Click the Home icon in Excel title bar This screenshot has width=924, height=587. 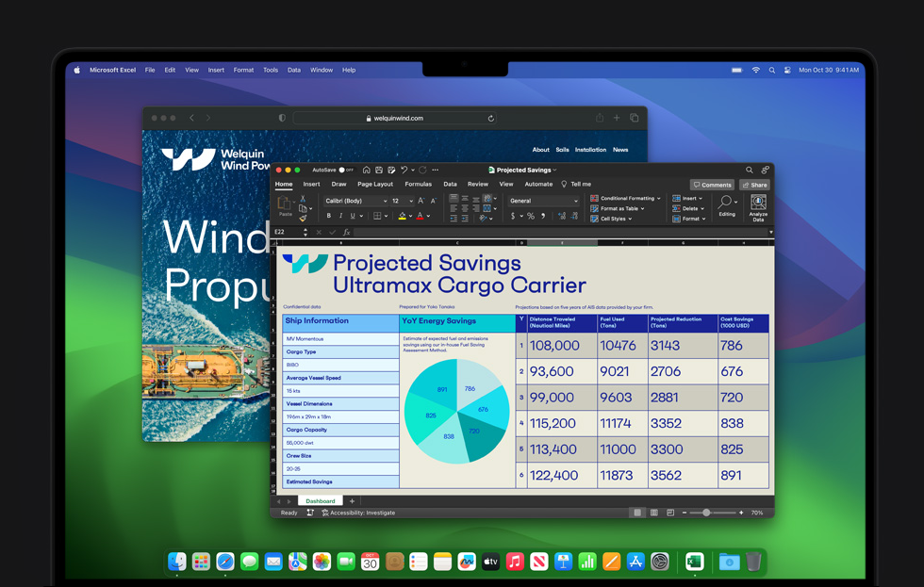(x=366, y=170)
